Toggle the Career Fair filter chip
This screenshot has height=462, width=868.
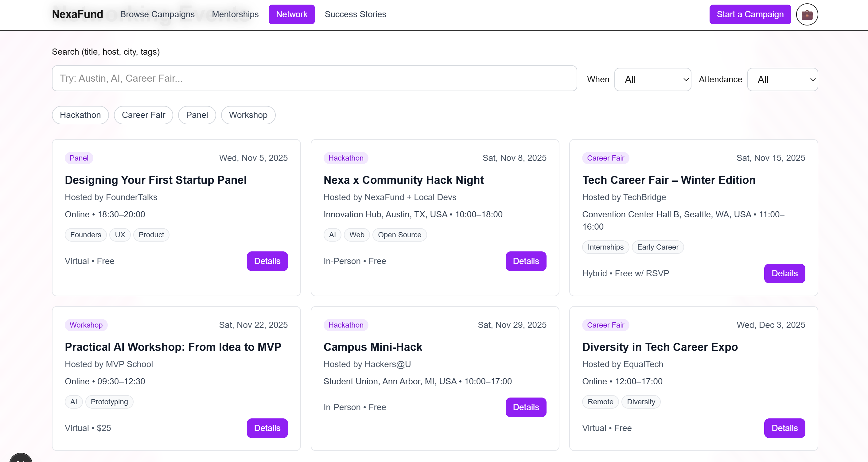[x=143, y=115]
